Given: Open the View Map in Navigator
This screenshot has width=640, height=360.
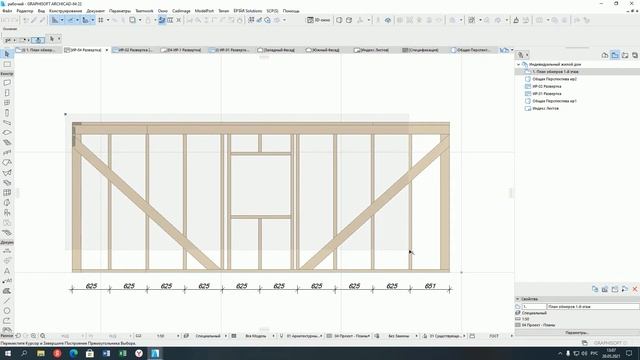Looking at the screenshot, I should [x=615, y=55].
